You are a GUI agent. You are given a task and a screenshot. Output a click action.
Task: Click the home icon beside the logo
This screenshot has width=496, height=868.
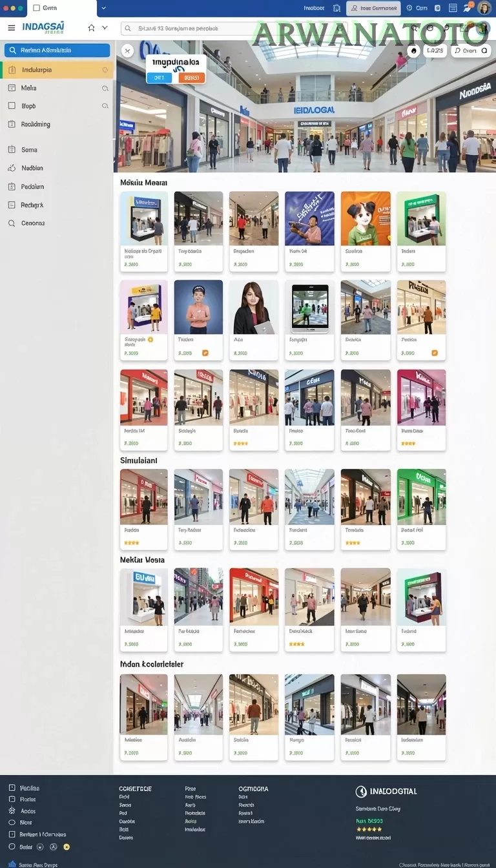click(91, 28)
